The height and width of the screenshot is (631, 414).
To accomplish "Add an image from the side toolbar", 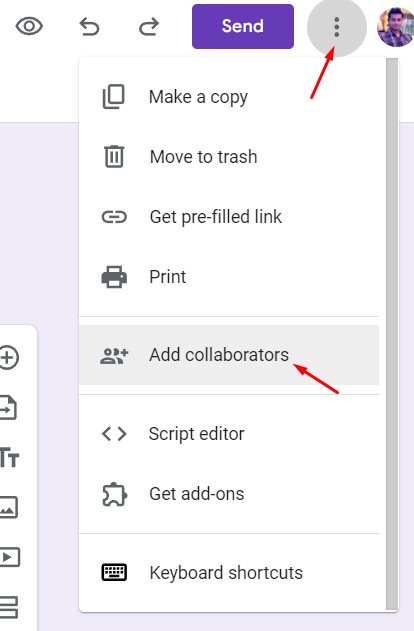I will point(8,507).
